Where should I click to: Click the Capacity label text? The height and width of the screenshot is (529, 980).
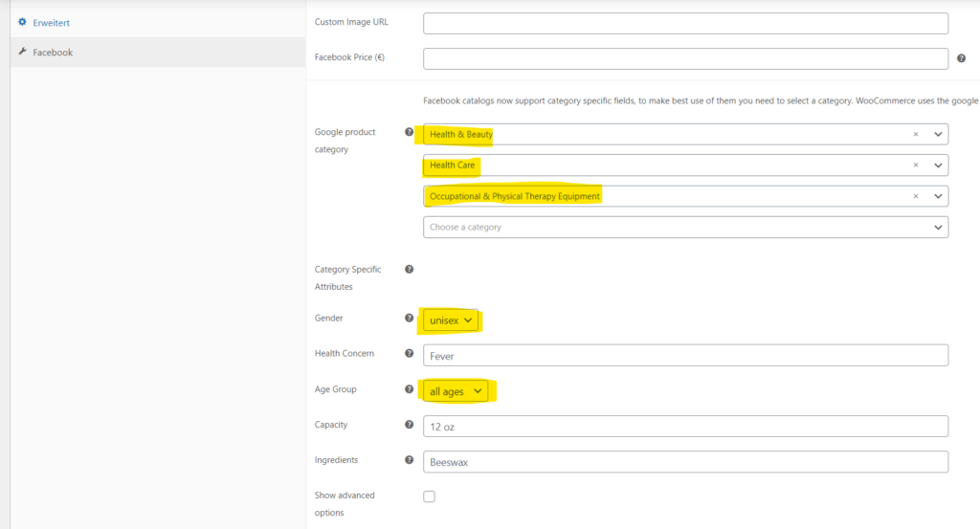tap(330, 425)
